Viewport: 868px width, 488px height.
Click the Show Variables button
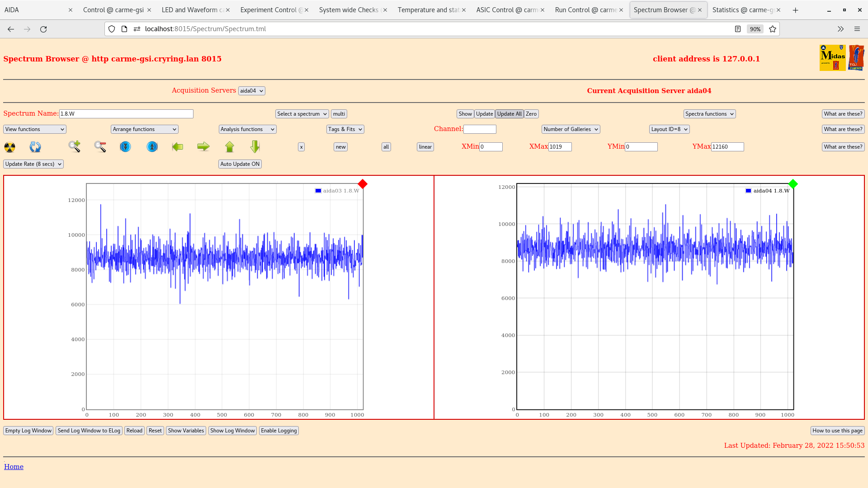pos(186,431)
